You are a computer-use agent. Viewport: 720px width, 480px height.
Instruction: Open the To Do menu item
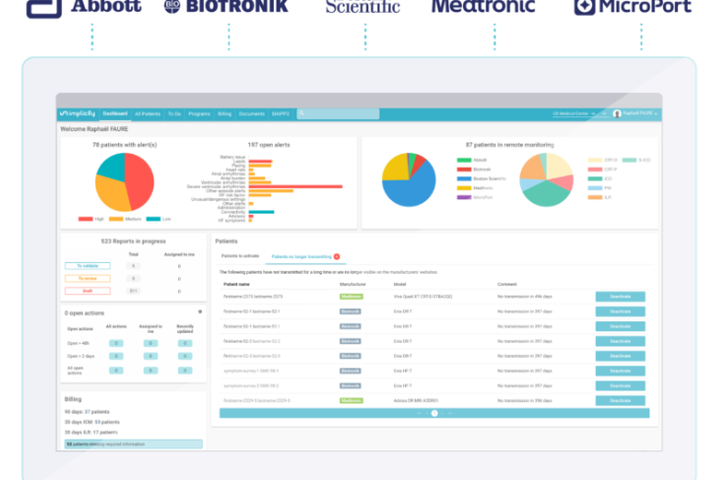point(174,113)
